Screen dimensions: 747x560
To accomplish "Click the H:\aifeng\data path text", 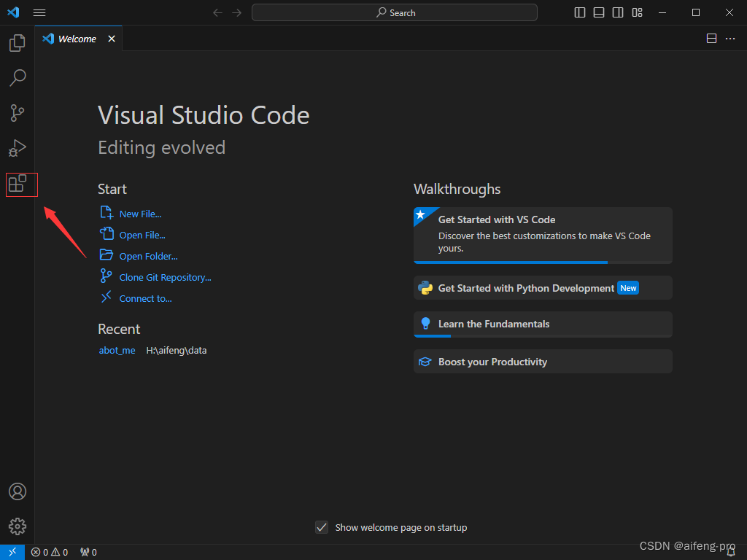I will tap(177, 351).
